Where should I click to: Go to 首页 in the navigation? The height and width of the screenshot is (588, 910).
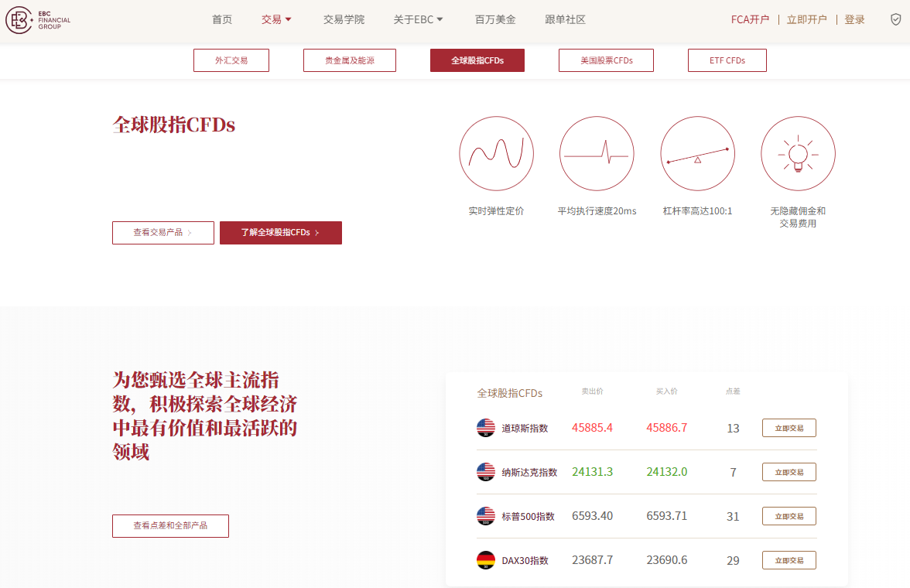coord(221,20)
